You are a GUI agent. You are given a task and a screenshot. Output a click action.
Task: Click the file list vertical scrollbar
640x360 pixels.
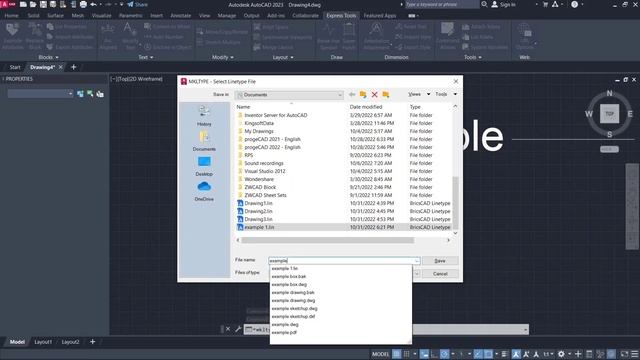pyautogui.click(x=456, y=203)
